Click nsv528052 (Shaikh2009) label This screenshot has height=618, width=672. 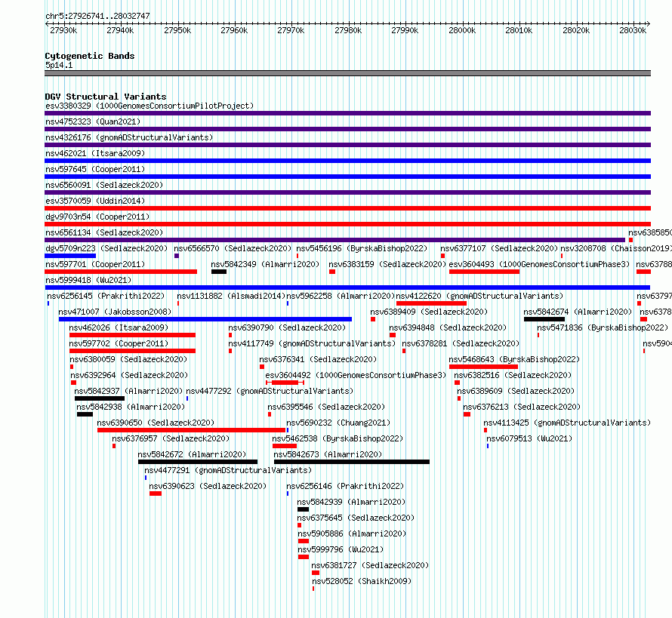pyautogui.click(x=362, y=581)
